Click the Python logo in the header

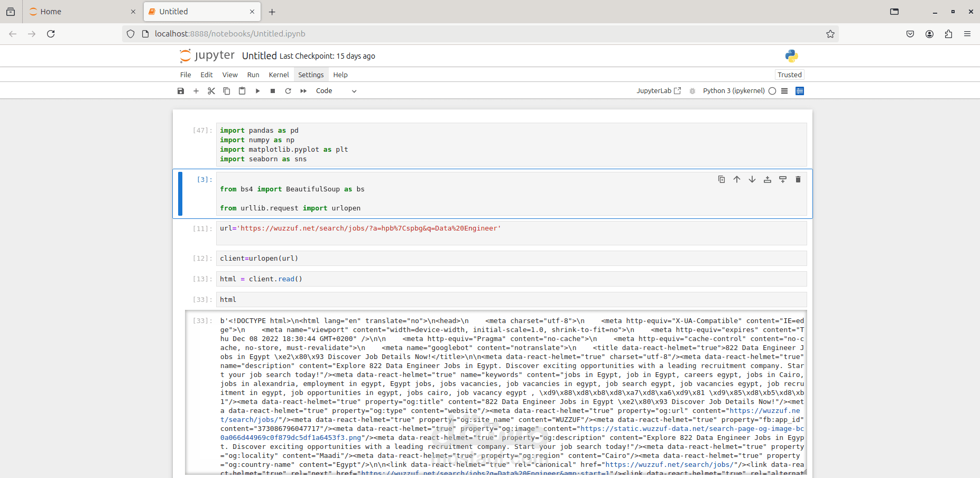click(791, 56)
